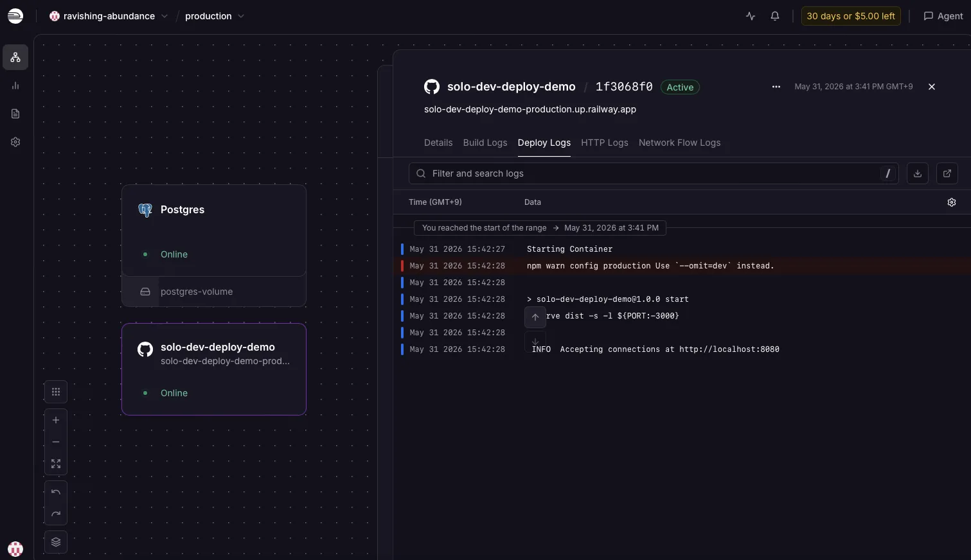Switch to the Build Logs tab
Viewport: 971px width, 560px height.
click(x=485, y=143)
